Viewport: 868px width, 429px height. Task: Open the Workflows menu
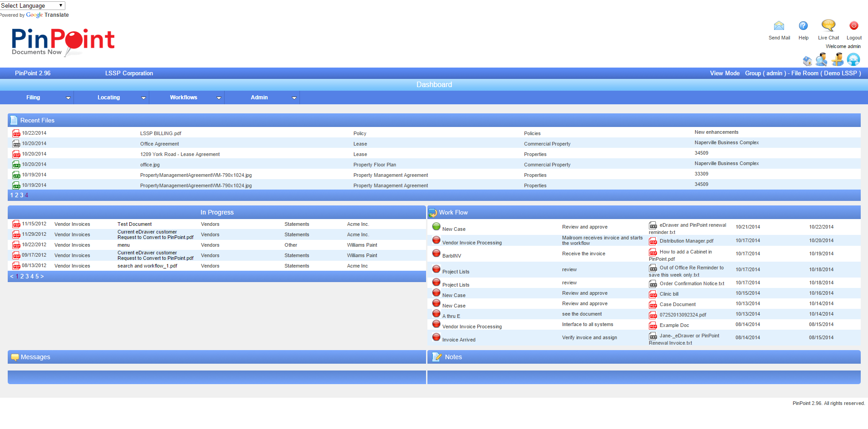[183, 97]
